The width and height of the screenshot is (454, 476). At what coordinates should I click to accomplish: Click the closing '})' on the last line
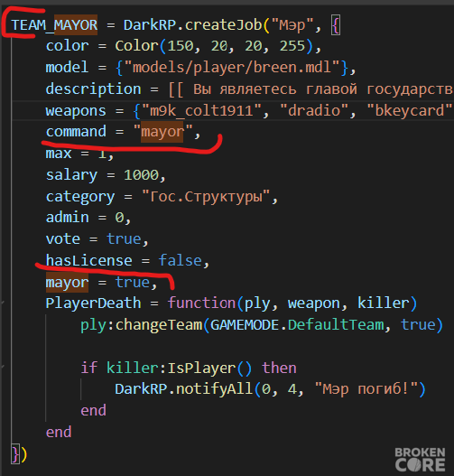(19, 454)
